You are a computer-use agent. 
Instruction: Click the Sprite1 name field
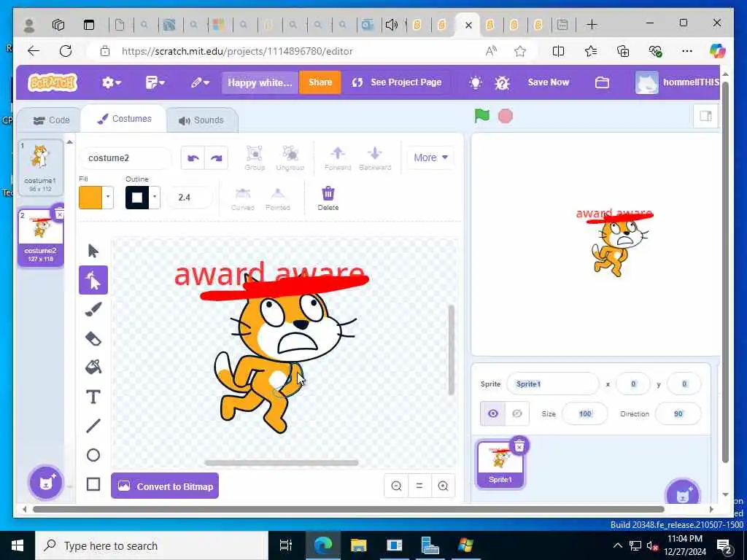pos(553,384)
